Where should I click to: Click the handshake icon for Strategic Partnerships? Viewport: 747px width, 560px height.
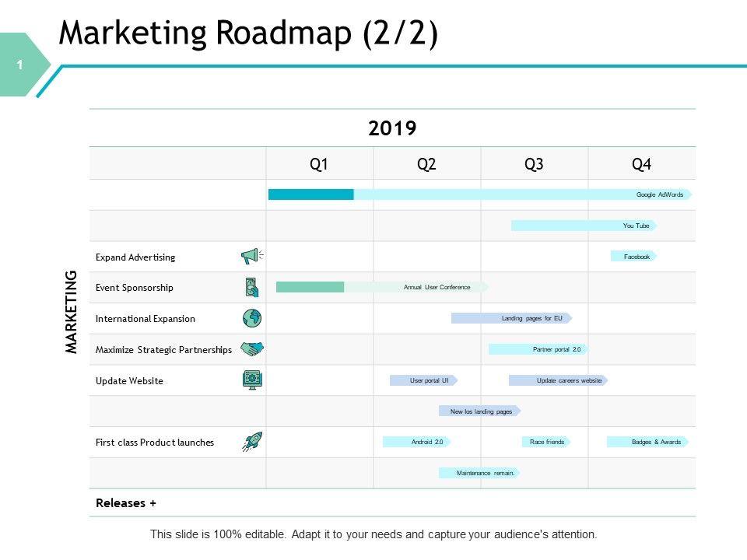pos(252,349)
